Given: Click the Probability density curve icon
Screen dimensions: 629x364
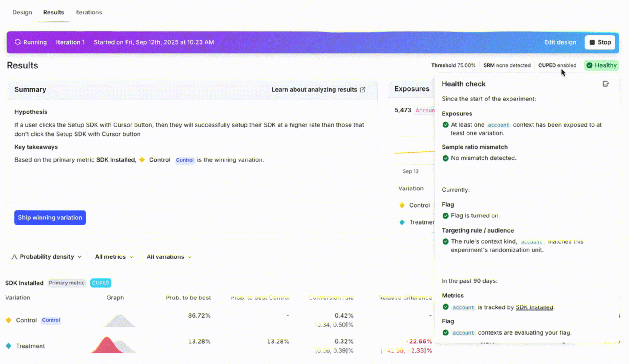Looking at the screenshot, I should 14,257.
